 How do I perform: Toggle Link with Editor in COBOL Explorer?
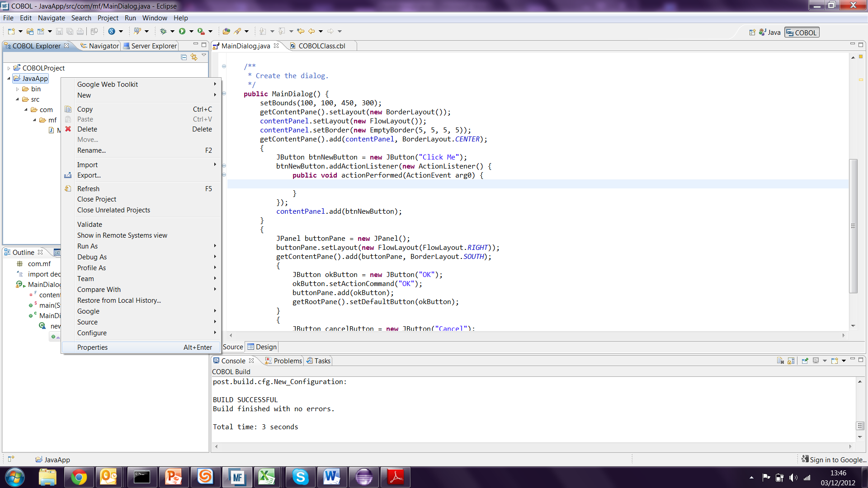(194, 57)
